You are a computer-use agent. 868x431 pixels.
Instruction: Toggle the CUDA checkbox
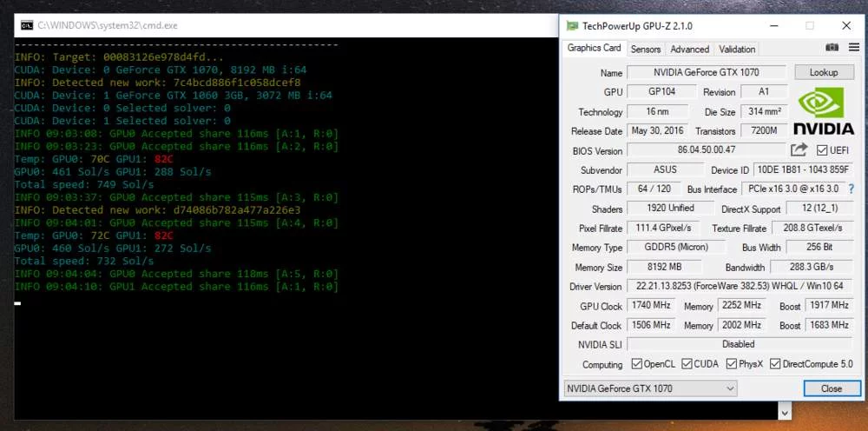pos(687,364)
